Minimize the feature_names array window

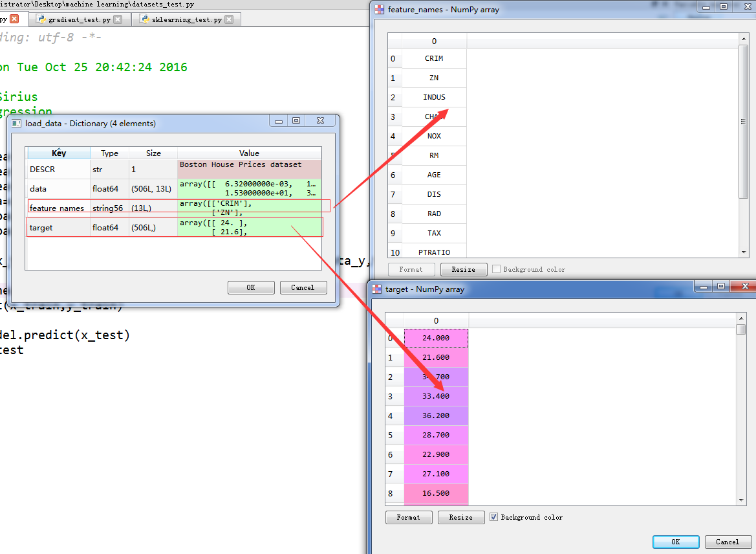point(706,6)
